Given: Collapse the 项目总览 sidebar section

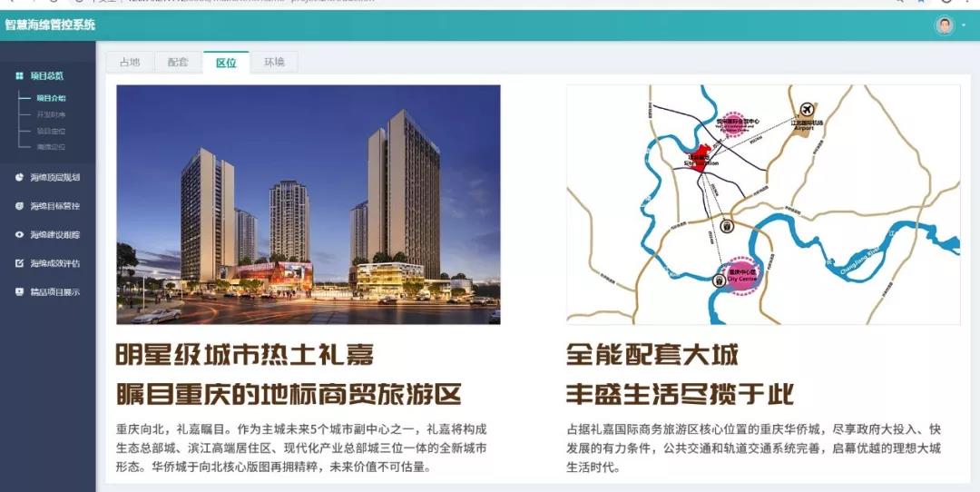Looking at the screenshot, I should pos(47,75).
